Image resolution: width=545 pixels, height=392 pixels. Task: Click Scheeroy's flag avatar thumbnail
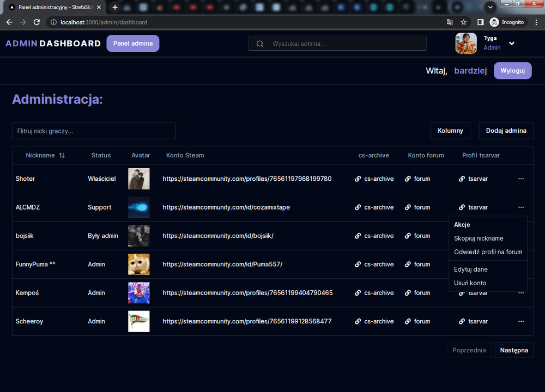click(x=138, y=321)
